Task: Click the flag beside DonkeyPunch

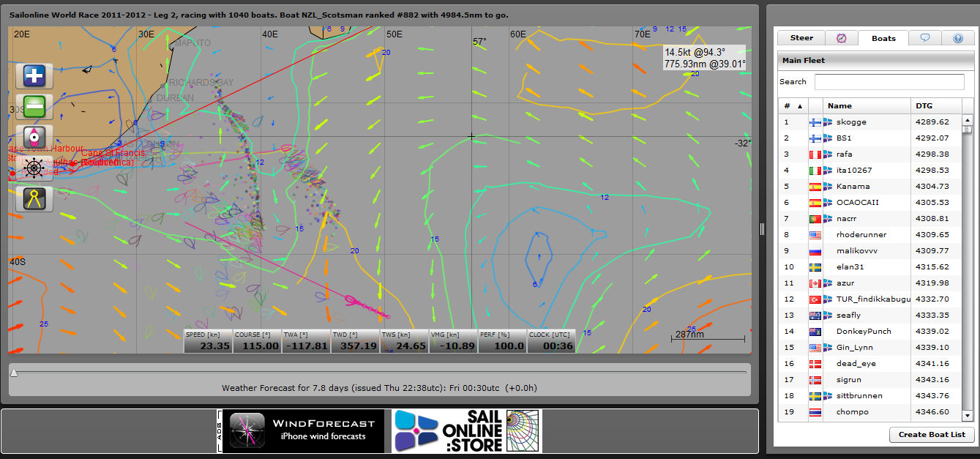Action: pos(815,332)
